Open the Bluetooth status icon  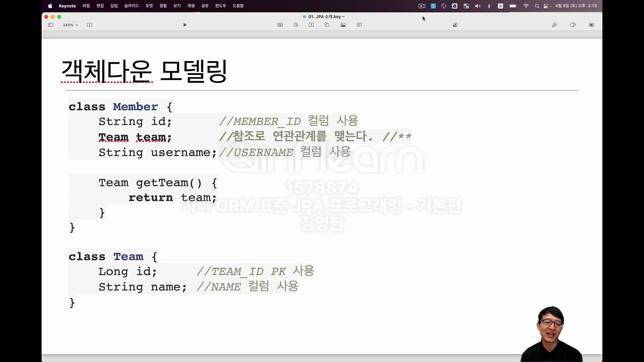tap(489, 6)
